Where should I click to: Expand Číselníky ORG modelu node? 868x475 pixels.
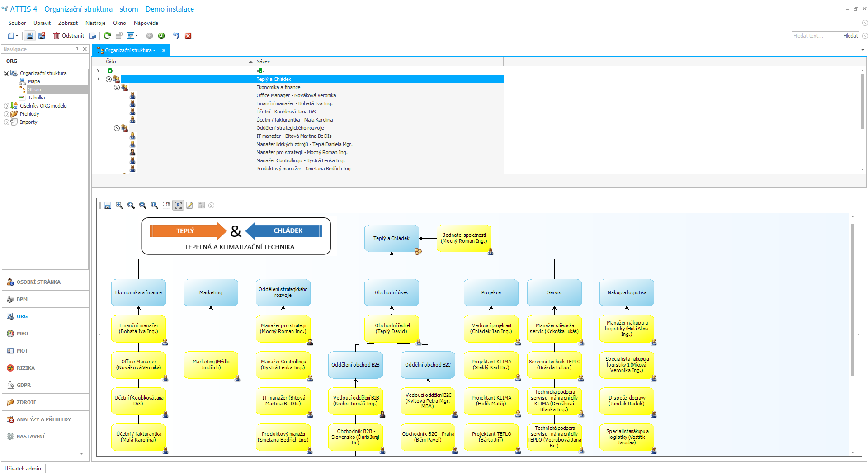(x=6, y=106)
